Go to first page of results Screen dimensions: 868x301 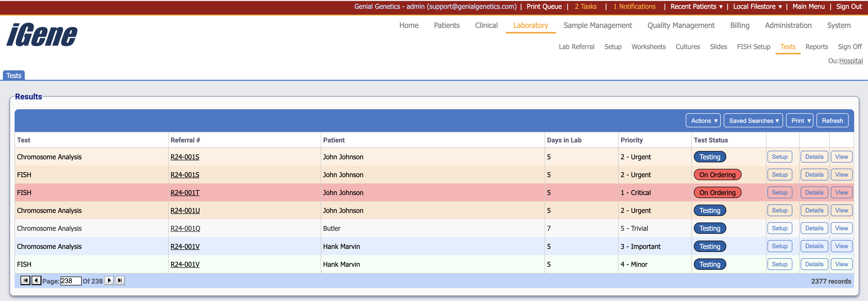pyautogui.click(x=25, y=280)
